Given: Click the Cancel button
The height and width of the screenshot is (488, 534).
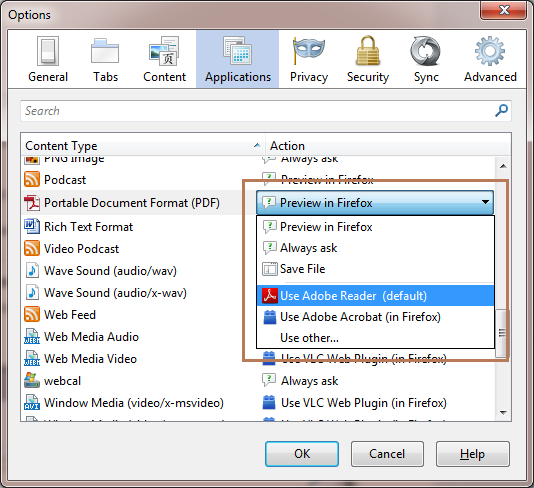Looking at the screenshot, I should pos(387,454).
